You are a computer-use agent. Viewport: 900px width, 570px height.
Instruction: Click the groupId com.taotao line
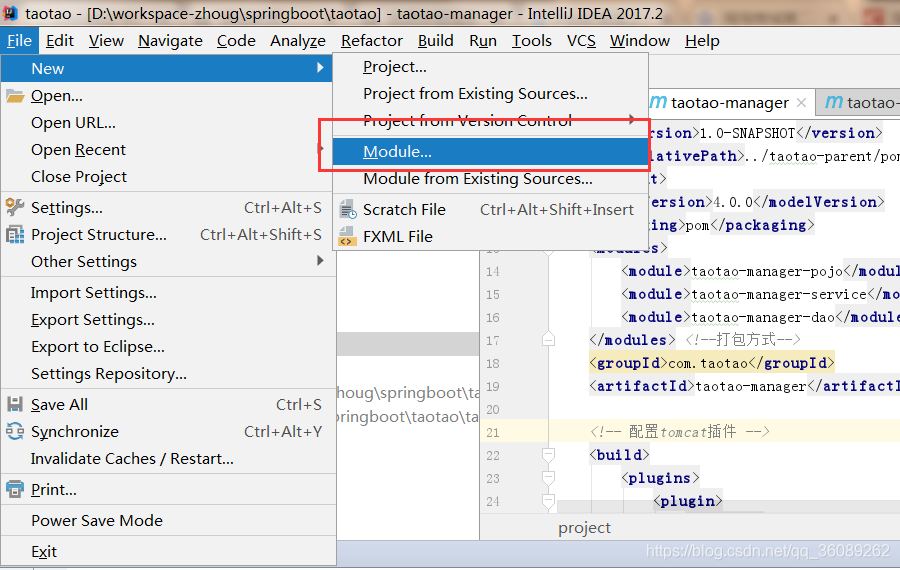click(x=712, y=363)
